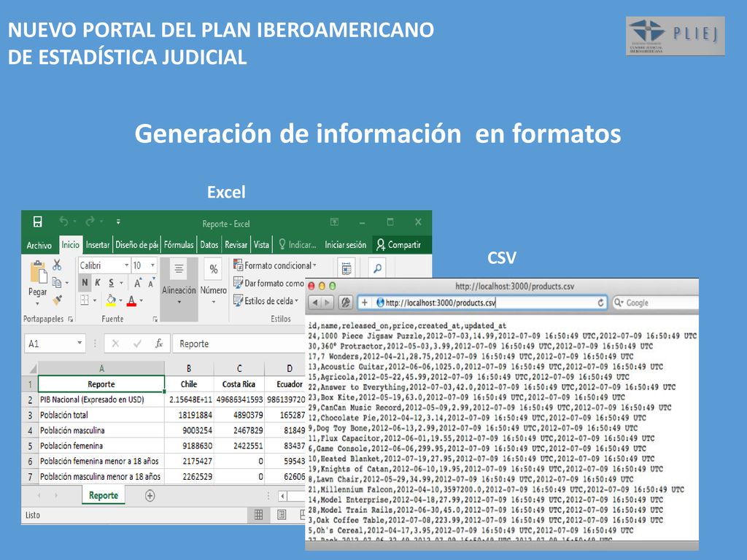Image resolution: width=747 pixels, height=560 pixels.
Task: Apply yellow fill color bucket
Action: 111,300
